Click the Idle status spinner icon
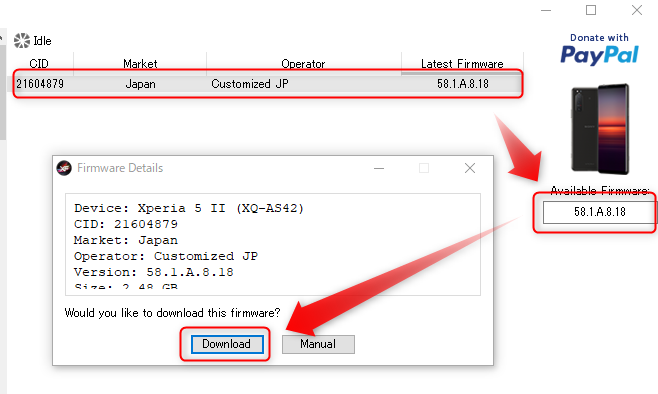The height and width of the screenshot is (394, 658). tap(22, 41)
